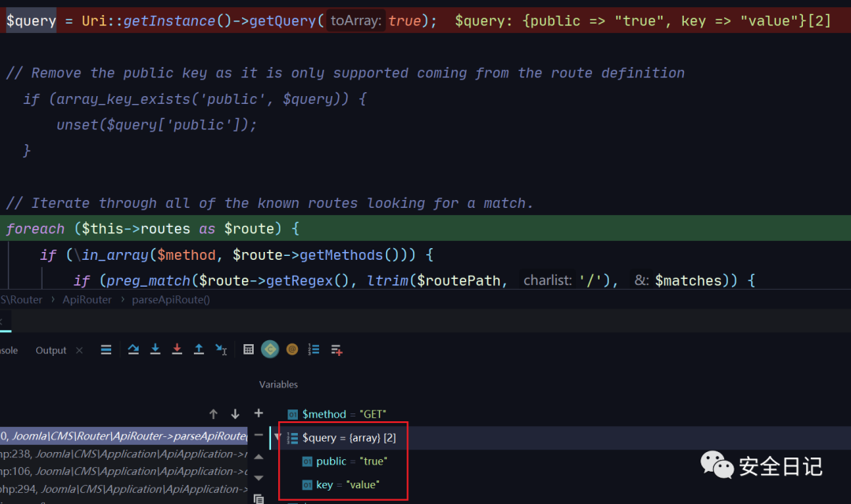Click the remove watch minus icon

click(x=258, y=435)
